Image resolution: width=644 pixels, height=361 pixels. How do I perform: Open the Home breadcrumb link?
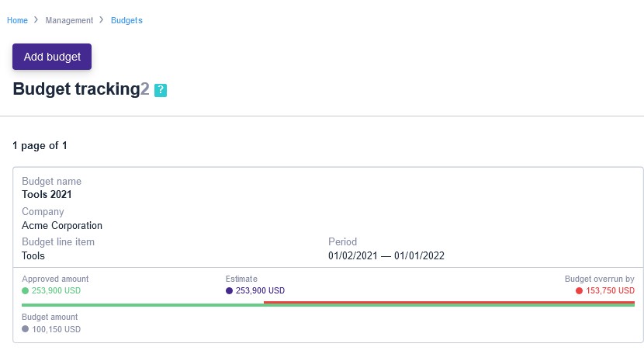(17, 20)
